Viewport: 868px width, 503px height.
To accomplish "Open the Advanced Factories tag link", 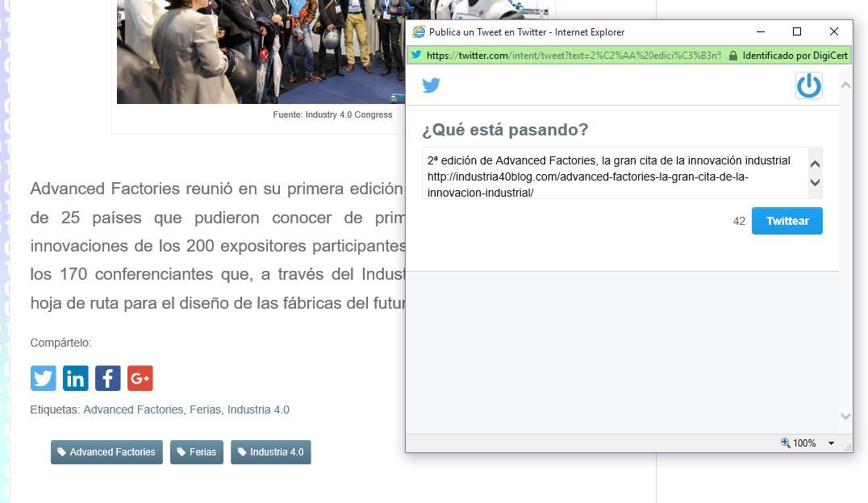I will (x=133, y=409).
